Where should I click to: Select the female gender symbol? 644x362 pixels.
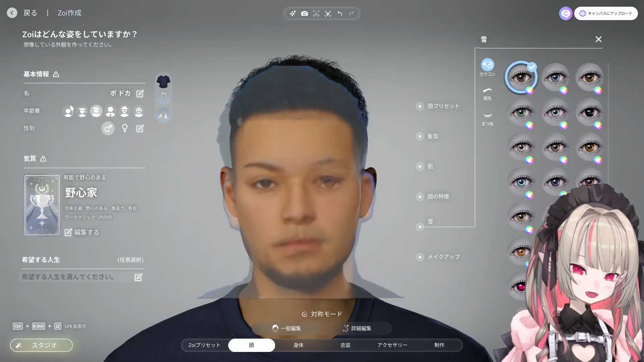pyautogui.click(x=125, y=128)
